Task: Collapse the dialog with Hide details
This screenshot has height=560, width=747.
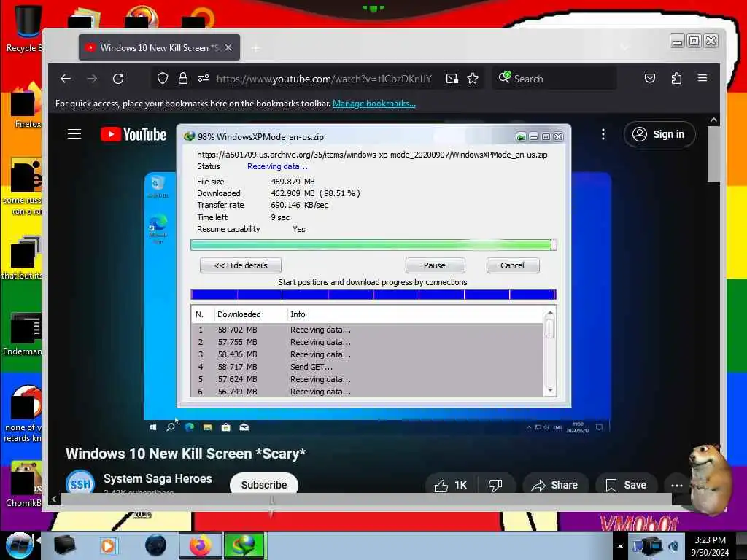Action: point(241,265)
